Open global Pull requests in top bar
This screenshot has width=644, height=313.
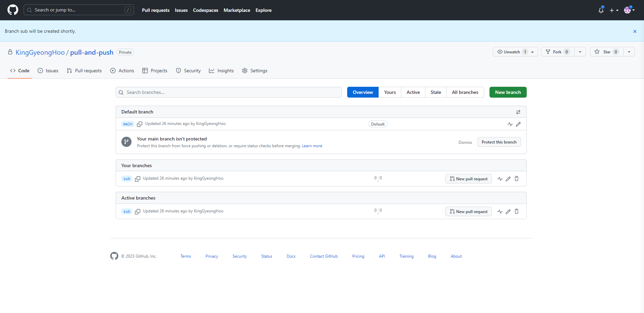click(156, 10)
